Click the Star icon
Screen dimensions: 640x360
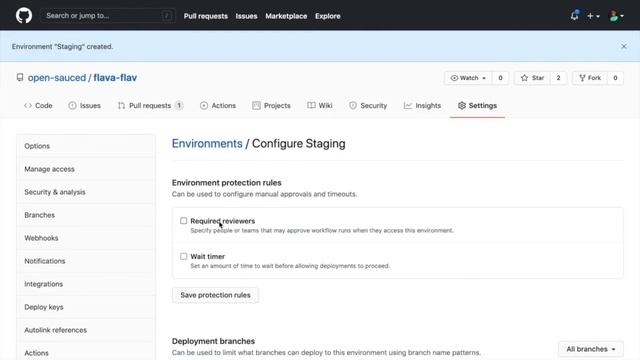524,78
